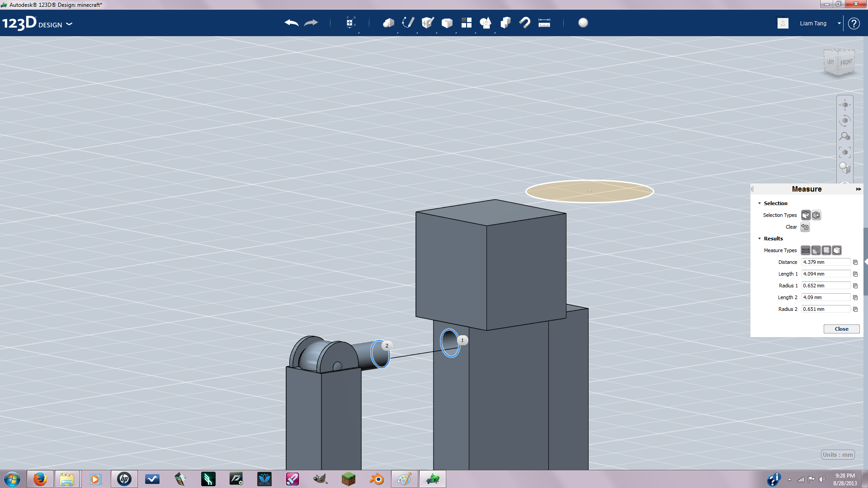Viewport: 868px width, 488px height.
Task: Click the user avatar icon
Action: [x=783, y=23]
